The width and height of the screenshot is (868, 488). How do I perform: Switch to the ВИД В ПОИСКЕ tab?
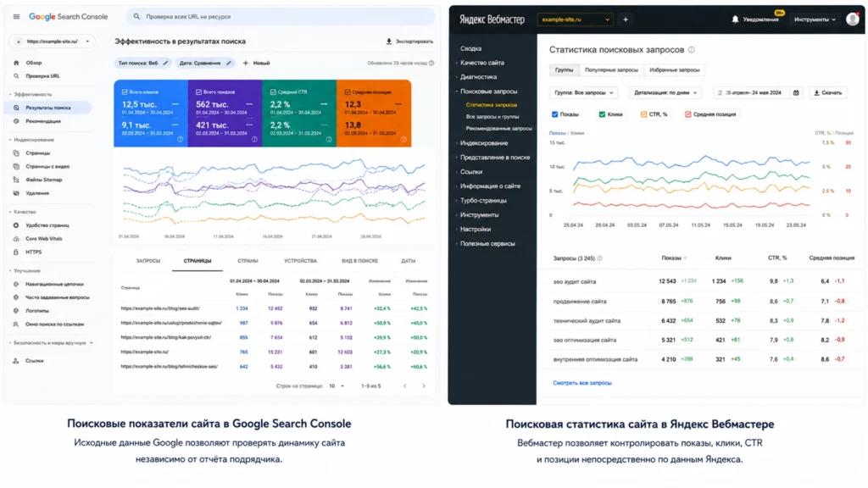(359, 261)
